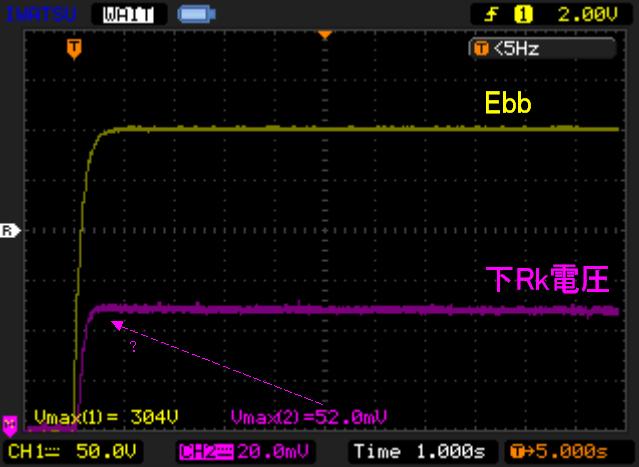Click the IWATSU brand logo

(41, 15)
